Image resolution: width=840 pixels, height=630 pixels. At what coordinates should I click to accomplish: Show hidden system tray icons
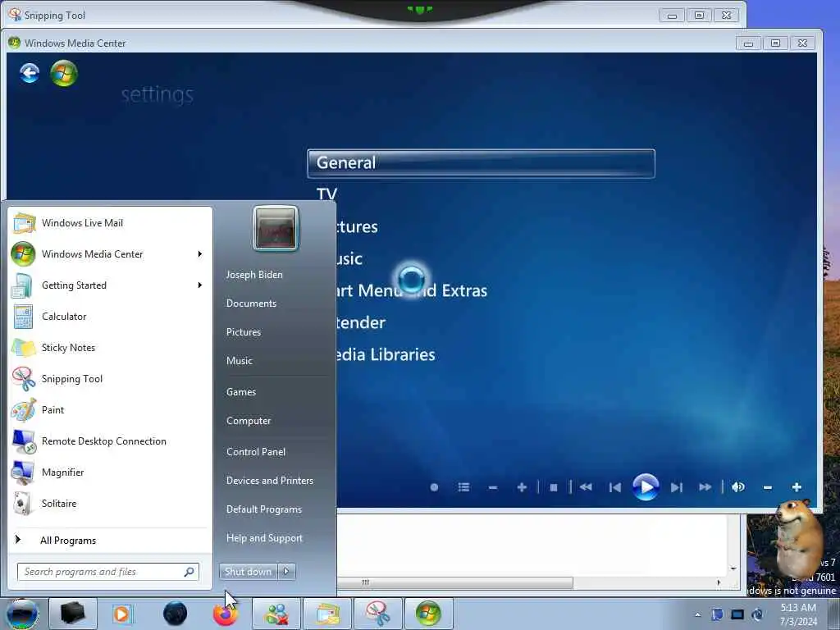pyautogui.click(x=697, y=614)
